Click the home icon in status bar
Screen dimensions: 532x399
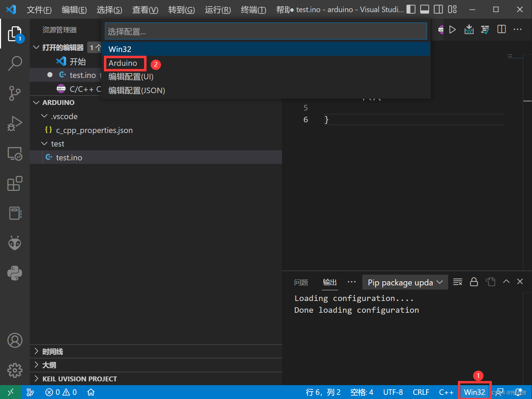pyautogui.click(x=91, y=392)
